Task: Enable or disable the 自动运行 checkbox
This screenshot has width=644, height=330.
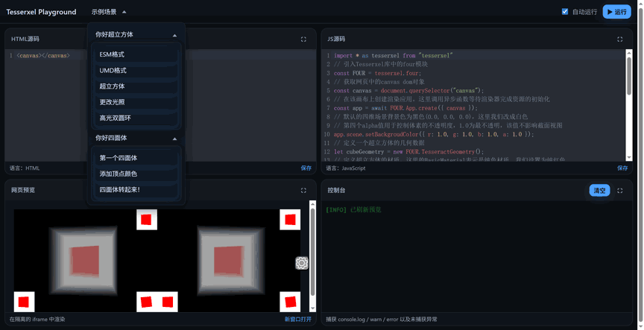Action: click(565, 11)
